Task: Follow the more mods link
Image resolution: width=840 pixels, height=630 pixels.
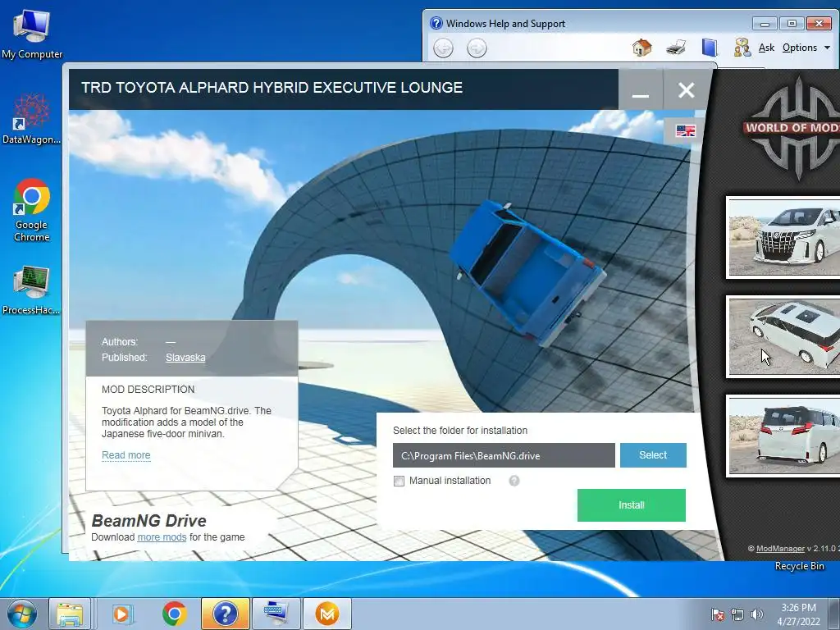Action: click(162, 536)
